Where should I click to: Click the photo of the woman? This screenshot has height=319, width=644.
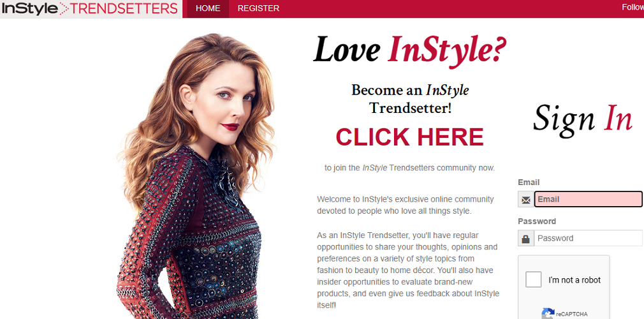tap(197, 176)
